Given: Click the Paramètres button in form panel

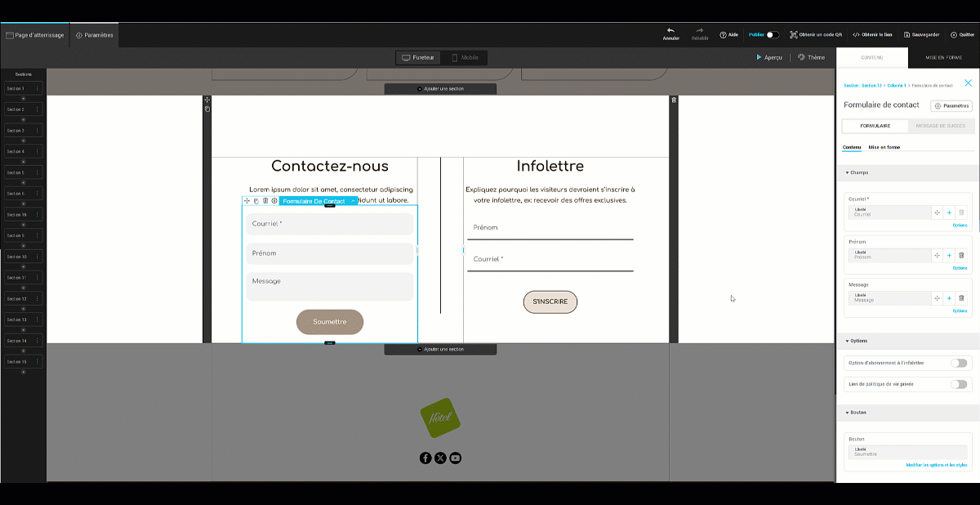Looking at the screenshot, I should tap(951, 105).
